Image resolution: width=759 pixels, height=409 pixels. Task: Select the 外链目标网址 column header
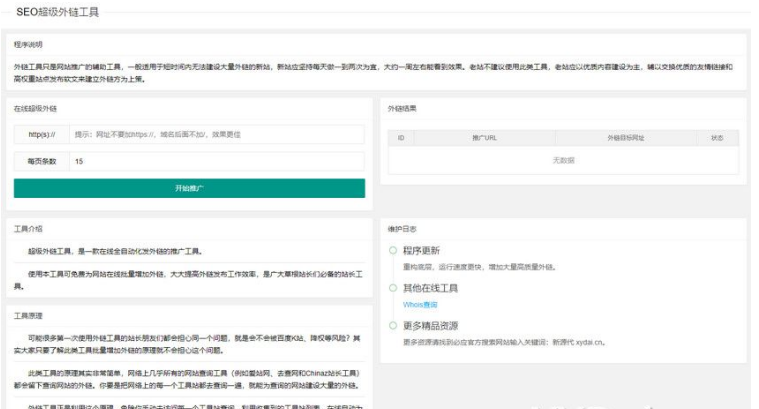(x=625, y=138)
